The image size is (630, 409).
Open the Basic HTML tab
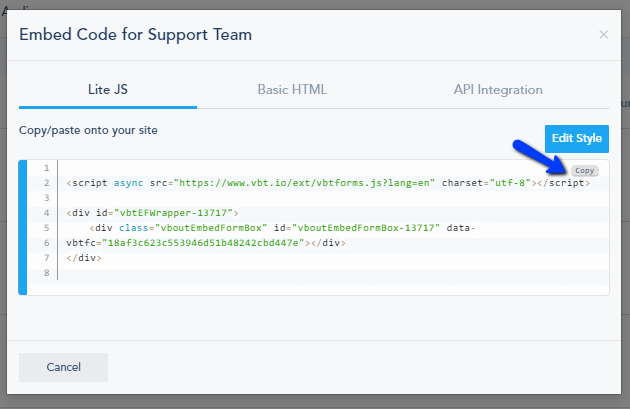(x=292, y=89)
